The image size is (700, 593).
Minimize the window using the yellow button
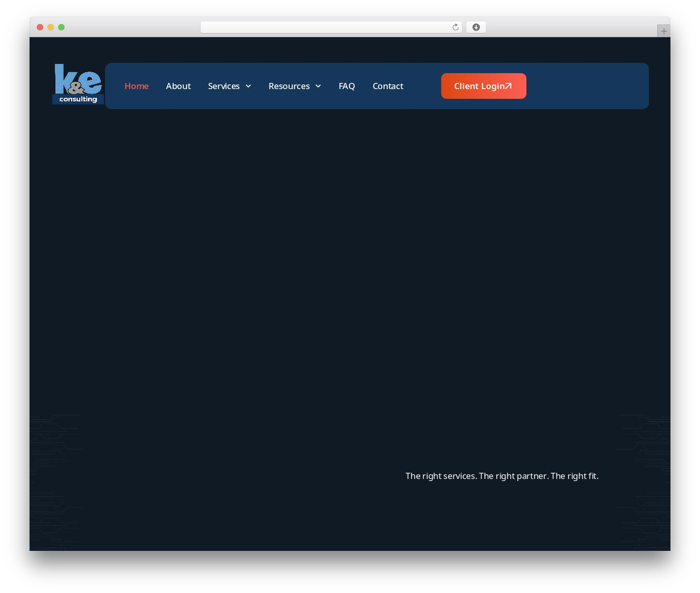click(x=51, y=27)
